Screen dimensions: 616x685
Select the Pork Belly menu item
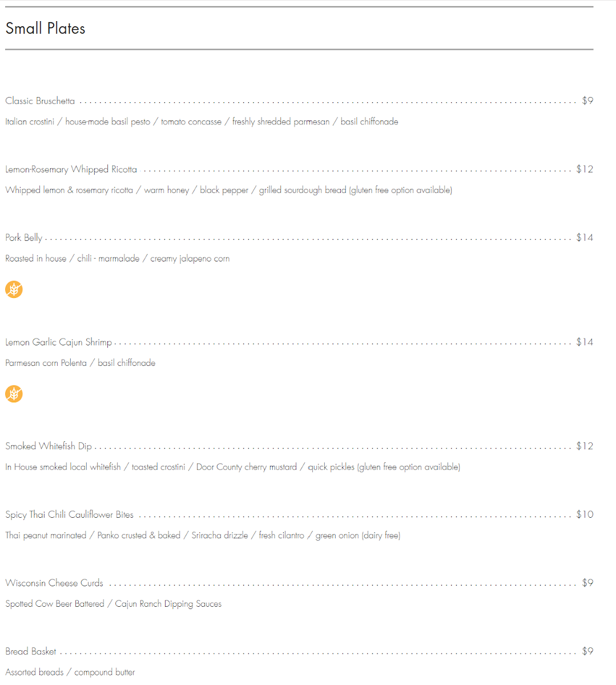click(x=24, y=238)
